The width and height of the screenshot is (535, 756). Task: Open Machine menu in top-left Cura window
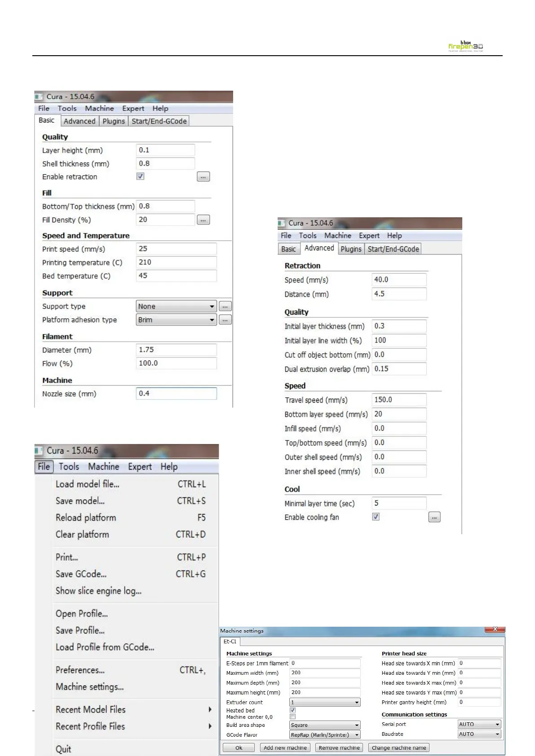tap(99, 108)
